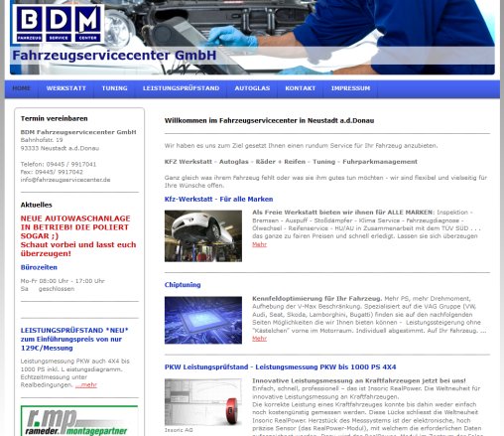Click the Fahrzeugservicecenter GmbH header title
Image resolution: width=504 pixels, height=436 pixels.
[x=114, y=56]
